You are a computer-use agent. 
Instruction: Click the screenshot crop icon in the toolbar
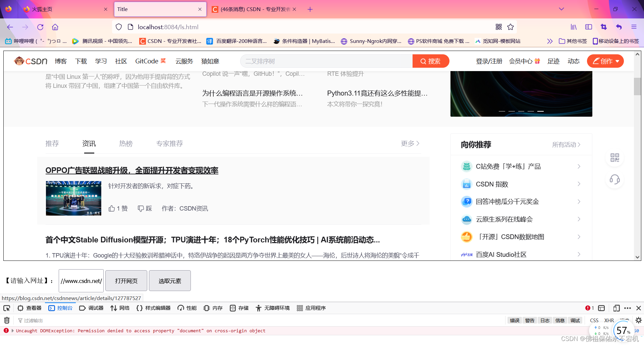(x=604, y=27)
